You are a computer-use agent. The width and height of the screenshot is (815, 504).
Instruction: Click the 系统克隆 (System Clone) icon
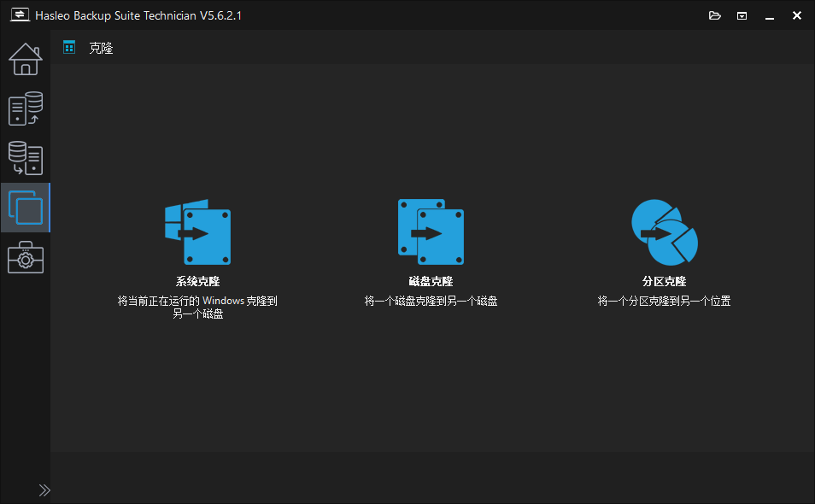tap(197, 231)
